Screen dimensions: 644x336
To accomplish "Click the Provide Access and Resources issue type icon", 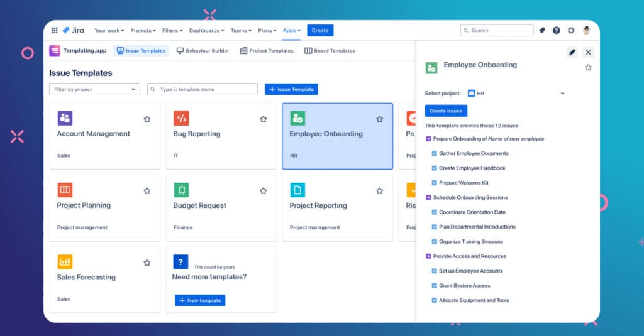I will point(428,256).
